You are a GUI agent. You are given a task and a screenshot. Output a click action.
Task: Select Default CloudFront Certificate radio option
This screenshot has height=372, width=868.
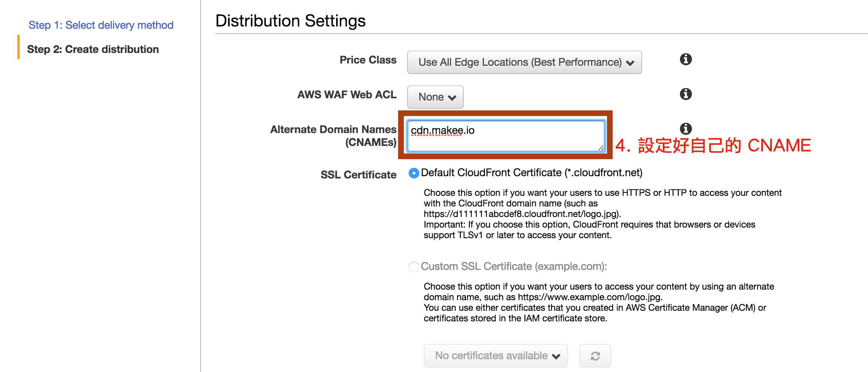414,173
